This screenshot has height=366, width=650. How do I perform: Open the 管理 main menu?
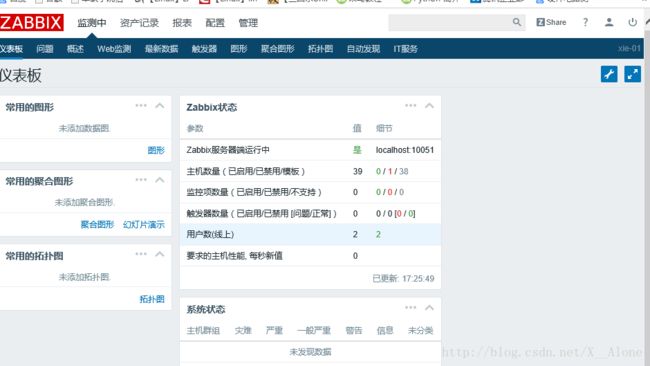tap(248, 23)
